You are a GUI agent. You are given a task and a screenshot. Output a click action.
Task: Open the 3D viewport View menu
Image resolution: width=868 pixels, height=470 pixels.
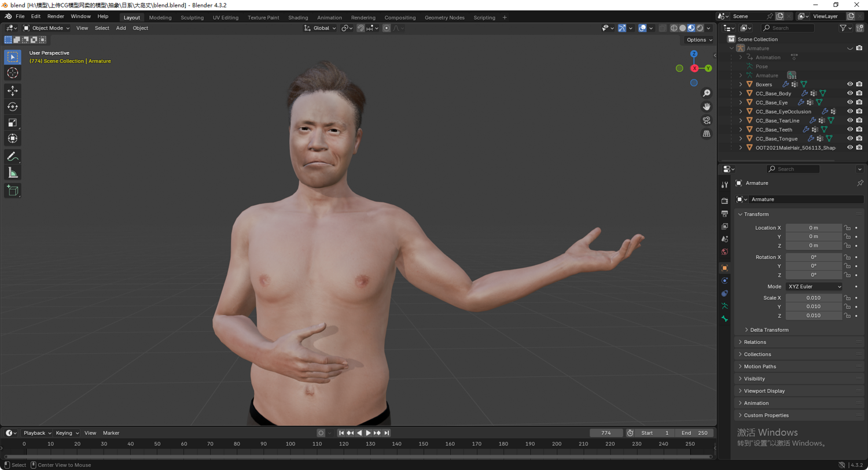pos(82,28)
